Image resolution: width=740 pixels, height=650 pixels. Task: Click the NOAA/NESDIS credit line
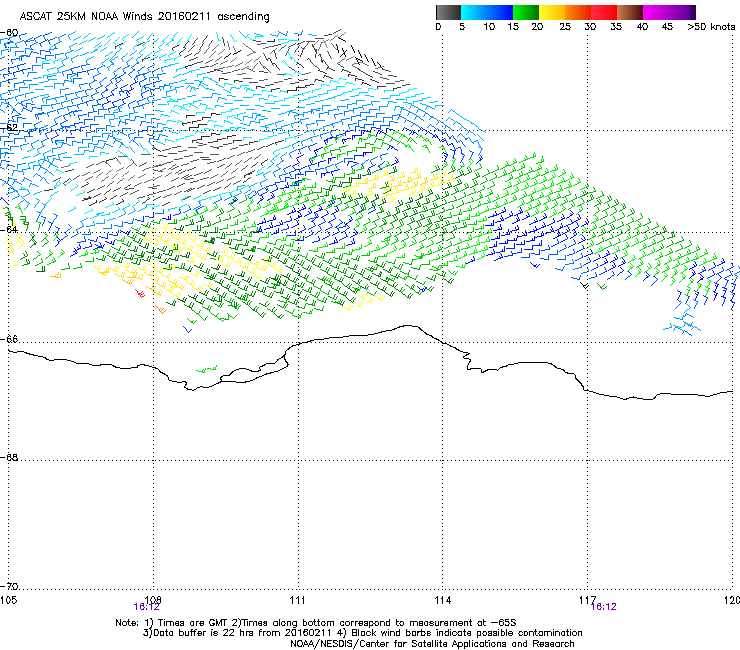432,644
